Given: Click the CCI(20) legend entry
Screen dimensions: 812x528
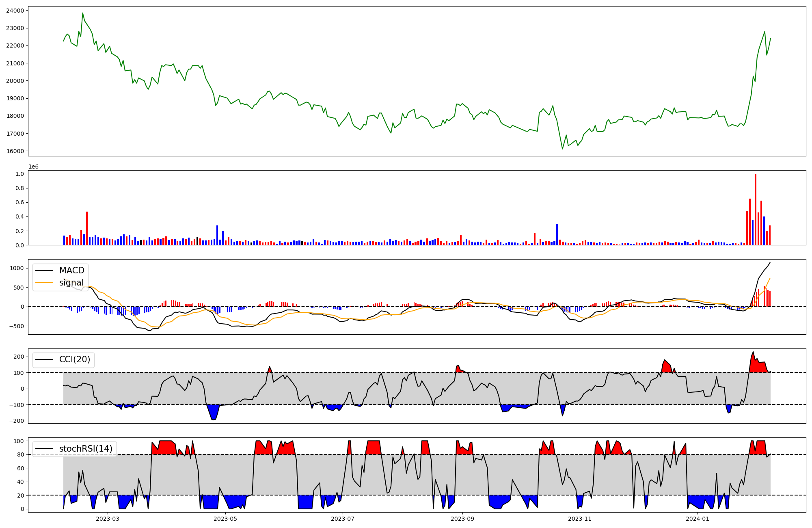Looking at the screenshot, I should coord(75,360).
